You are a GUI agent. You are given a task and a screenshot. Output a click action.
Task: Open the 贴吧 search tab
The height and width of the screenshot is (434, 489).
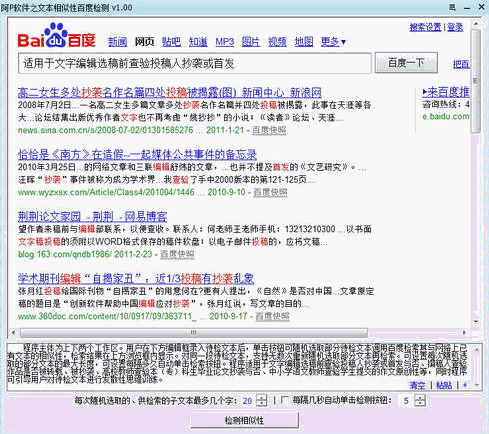click(x=171, y=42)
